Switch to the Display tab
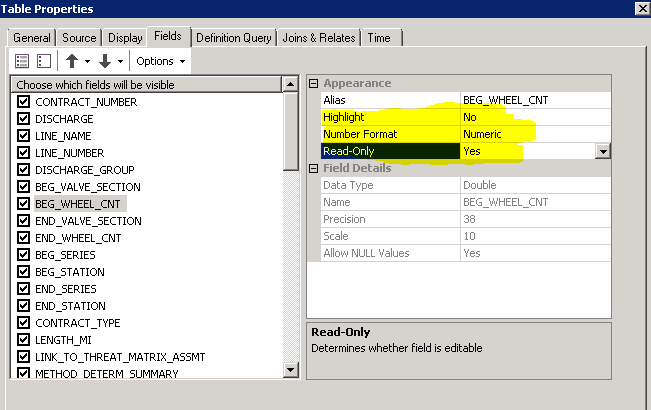 125,38
